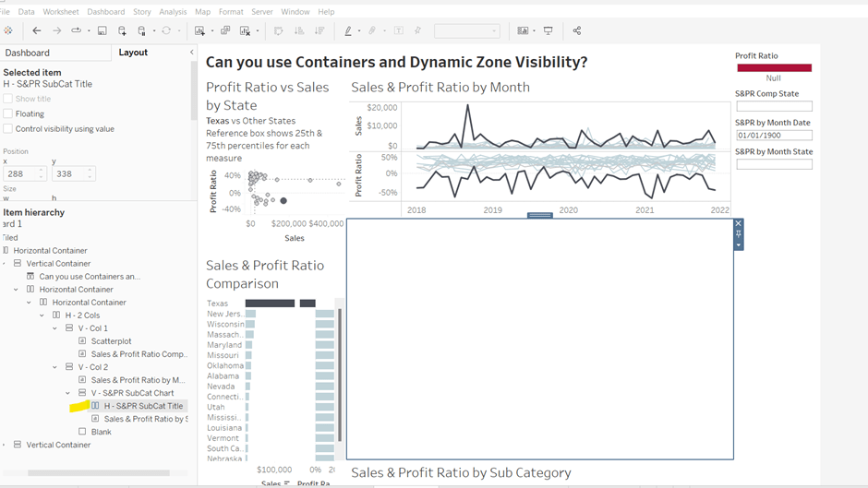The width and height of the screenshot is (868, 488).
Task: Click the red Profit Ratio color legend
Action: tap(773, 67)
